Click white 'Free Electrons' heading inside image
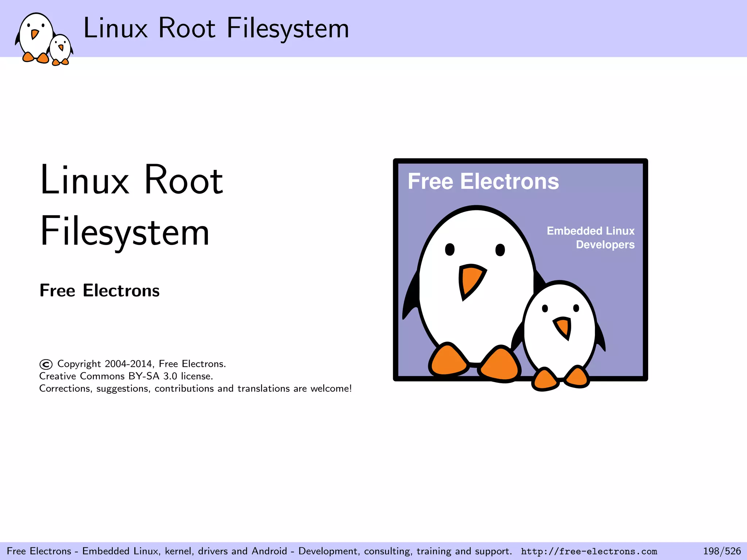 click(483, 181)
